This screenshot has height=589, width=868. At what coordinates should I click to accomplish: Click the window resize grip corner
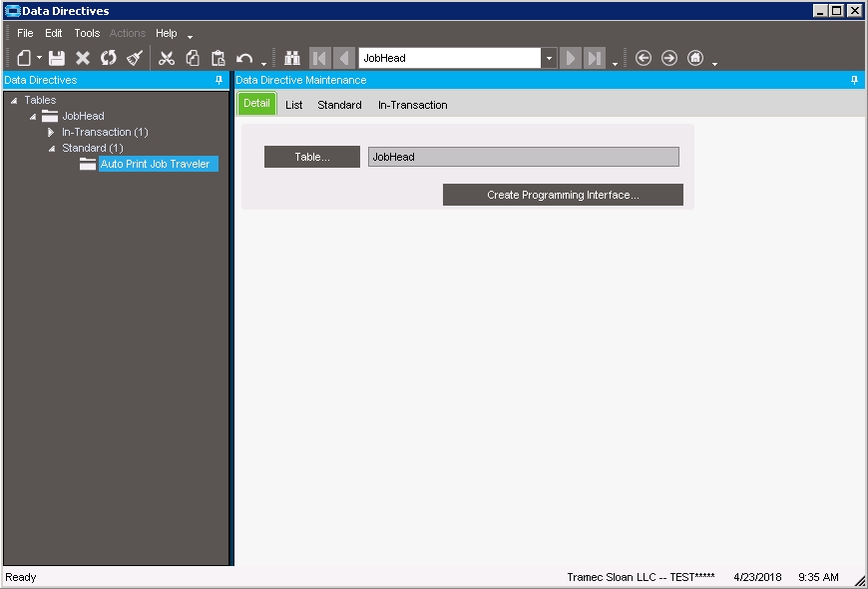click(860, 580)
